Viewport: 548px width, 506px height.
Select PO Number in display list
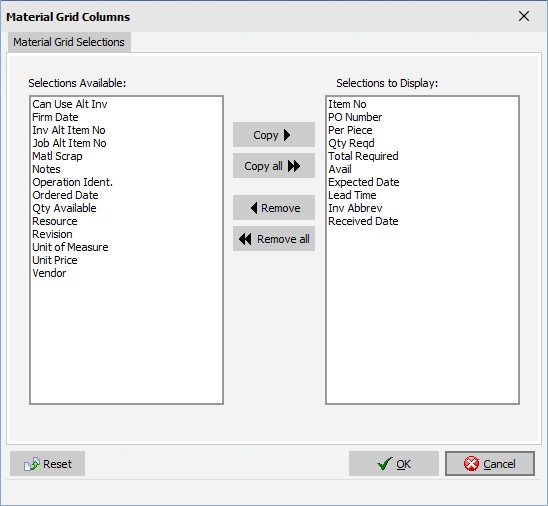point(355,117)
